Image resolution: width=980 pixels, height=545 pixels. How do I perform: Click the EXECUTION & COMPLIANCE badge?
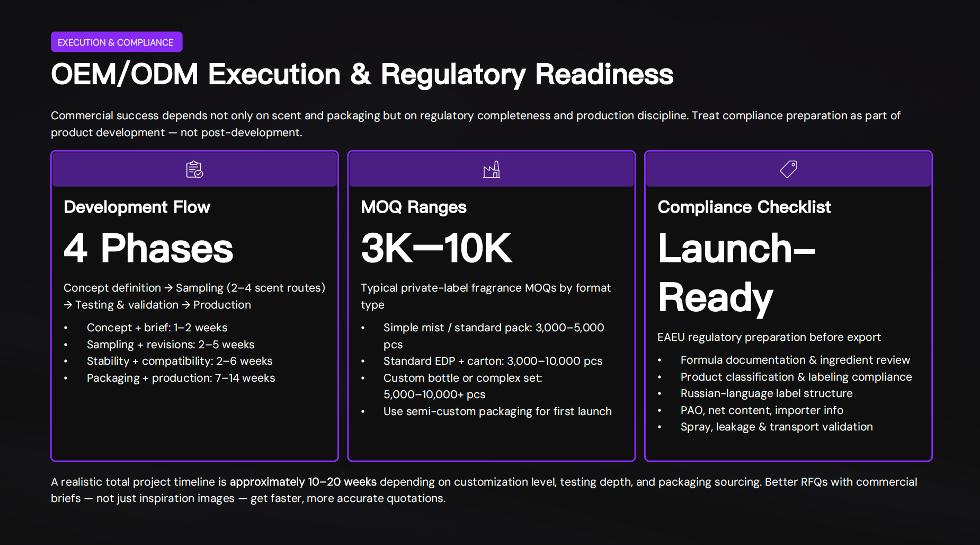pos(116,42)
